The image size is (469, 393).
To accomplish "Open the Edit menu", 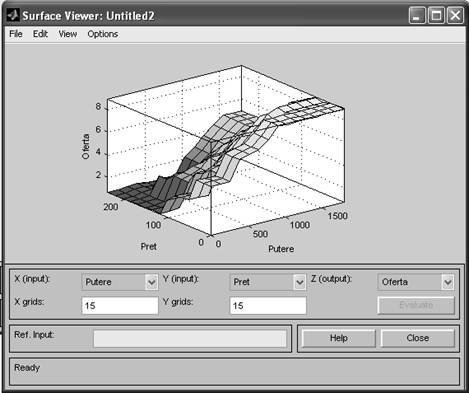I will click(40, 34).
